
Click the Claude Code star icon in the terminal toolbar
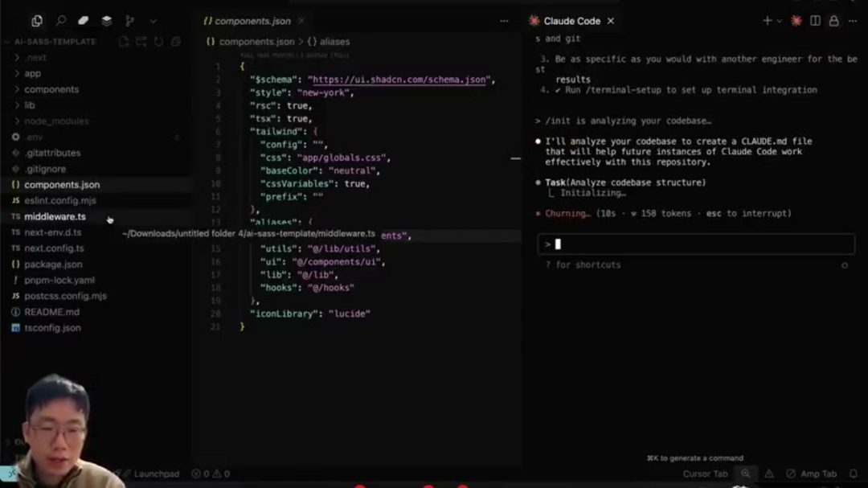796,21
